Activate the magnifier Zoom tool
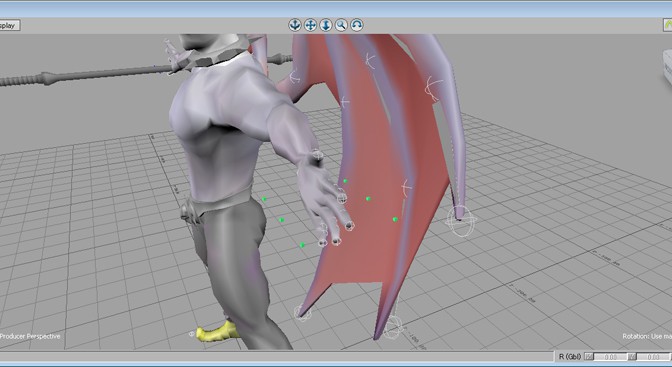The height and width of the screenshot is (367, 672). pos(341,25)
